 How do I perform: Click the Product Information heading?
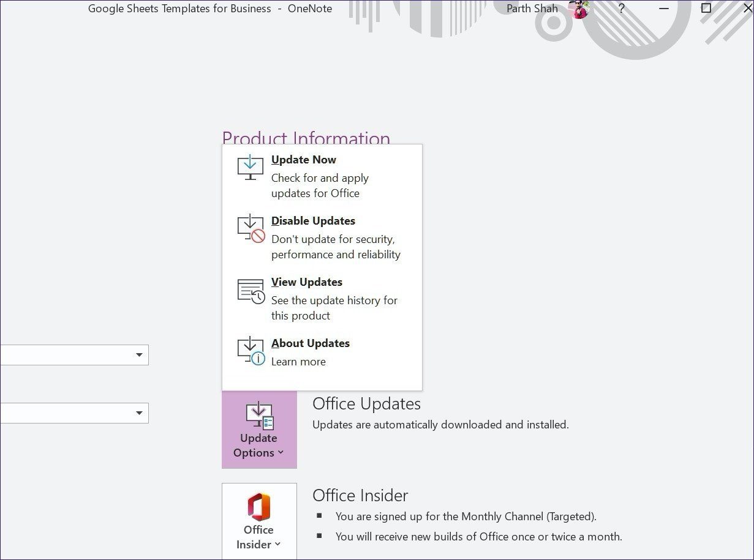click(306, 138)
